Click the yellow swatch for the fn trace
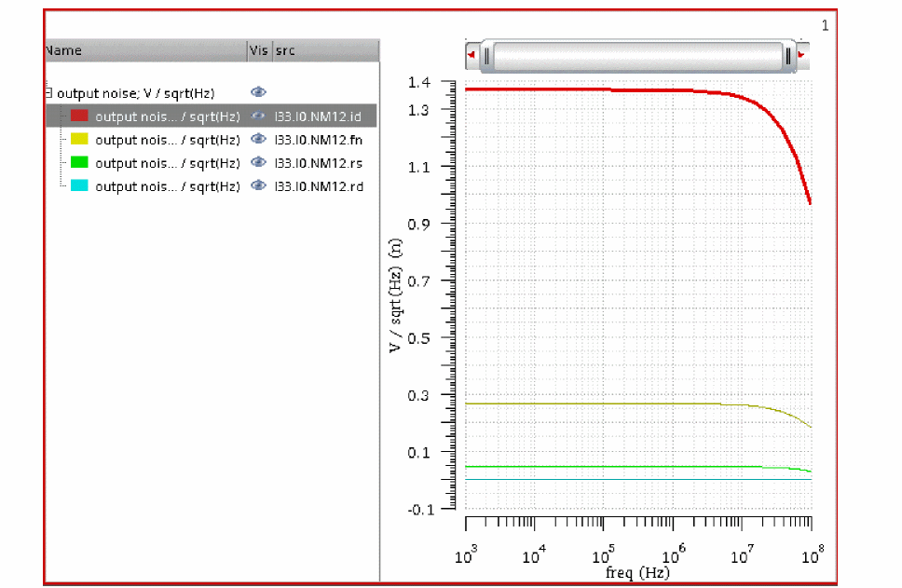This screenshot has width=902, height=588. coord(79,139)
